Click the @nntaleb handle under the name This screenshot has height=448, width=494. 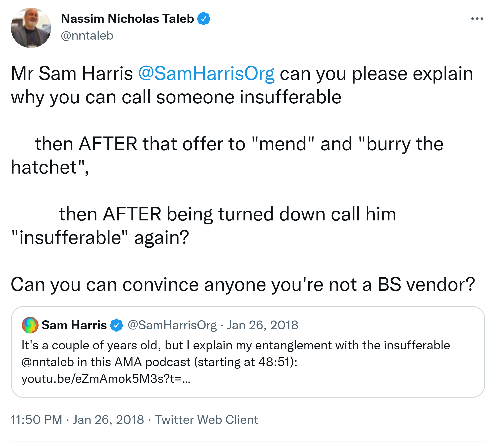[x=87, y=36]
